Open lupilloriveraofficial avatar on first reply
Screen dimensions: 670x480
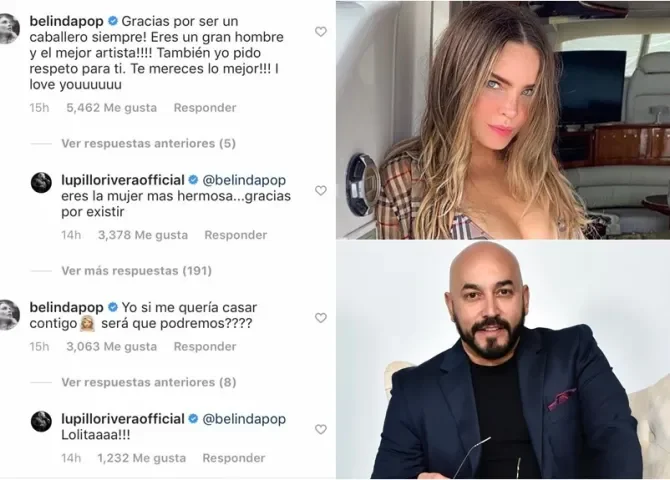pos(41,183)
